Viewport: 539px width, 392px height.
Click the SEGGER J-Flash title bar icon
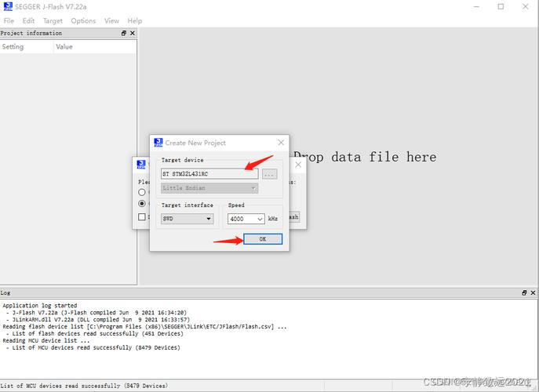(x=8, y=6)
